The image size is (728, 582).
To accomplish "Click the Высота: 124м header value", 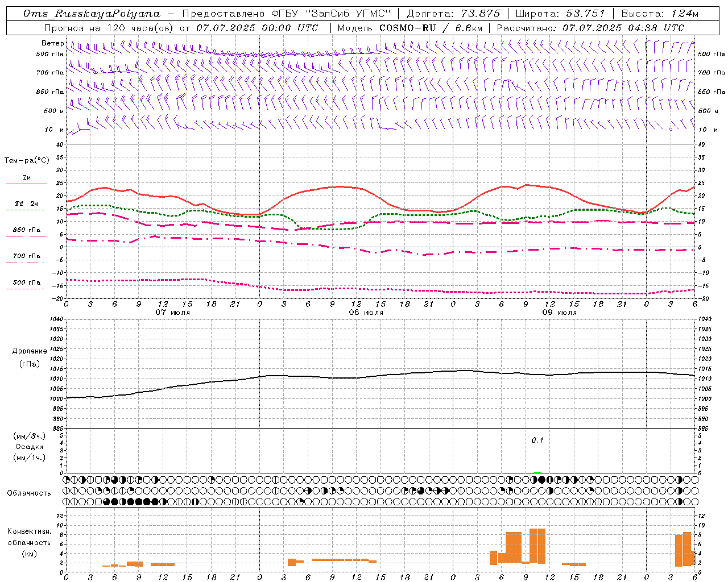I will 660,14.
